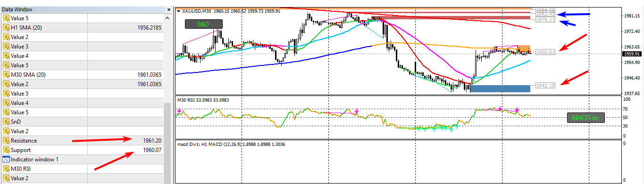Click the Support value 1960.07
The width and height of the screenshot is (644, 184).
pyautogui.click(x=152, y=150)
